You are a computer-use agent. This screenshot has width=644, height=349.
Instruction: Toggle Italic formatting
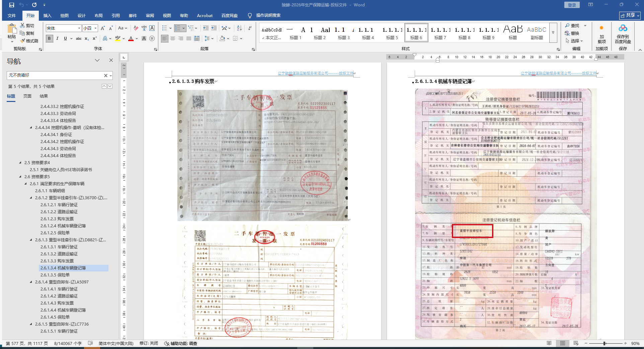(57, 38)
